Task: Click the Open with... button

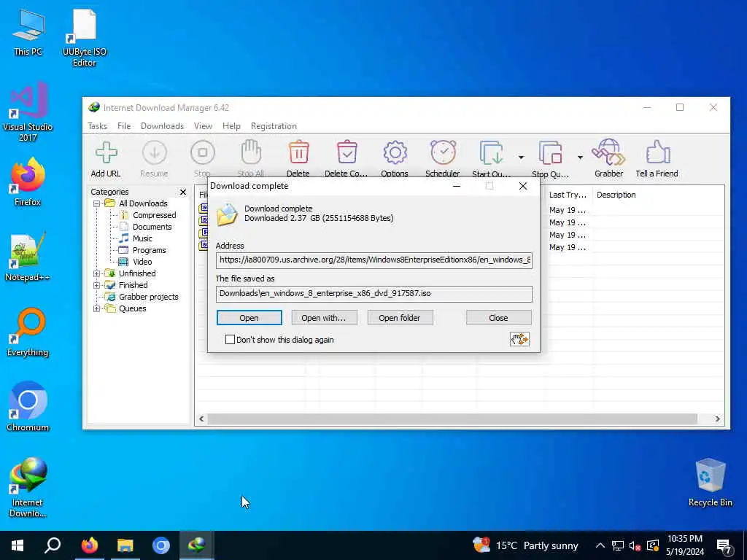Action: coord(324,318)
